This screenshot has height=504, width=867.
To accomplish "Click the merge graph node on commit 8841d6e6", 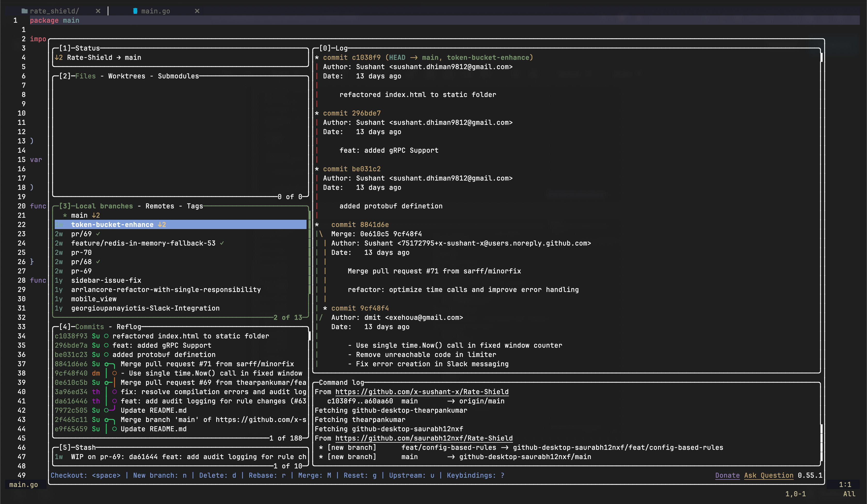I will point(107,364).
